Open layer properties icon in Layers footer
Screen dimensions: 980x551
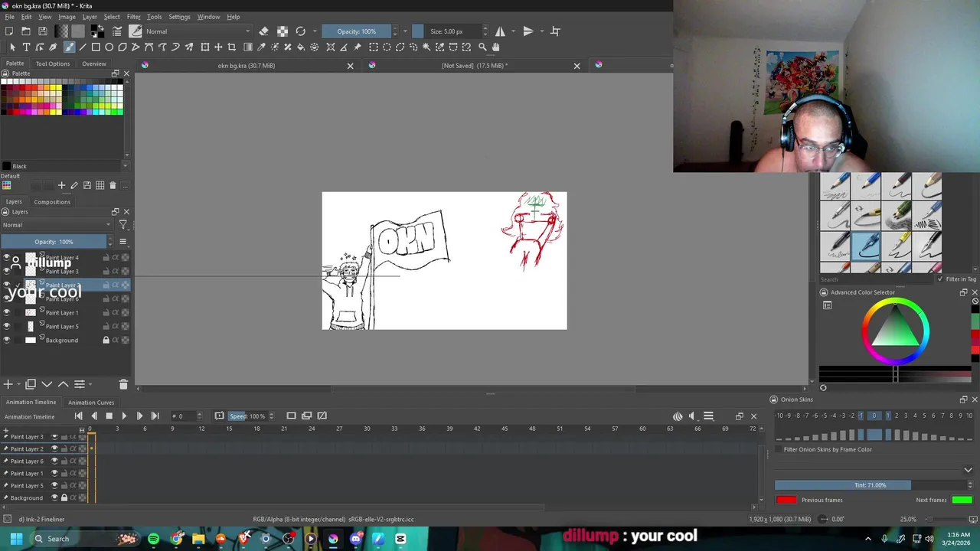[x=79, y=384]
